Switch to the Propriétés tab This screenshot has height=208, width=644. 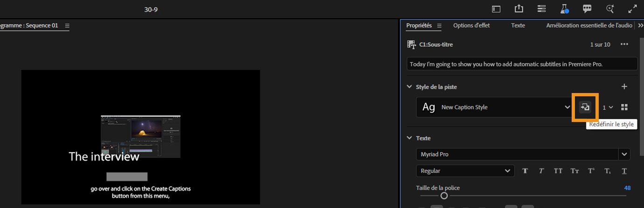coord(419,26)
